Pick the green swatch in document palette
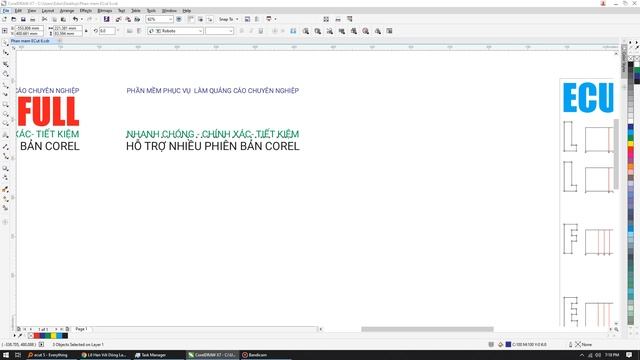 [48, 336]
